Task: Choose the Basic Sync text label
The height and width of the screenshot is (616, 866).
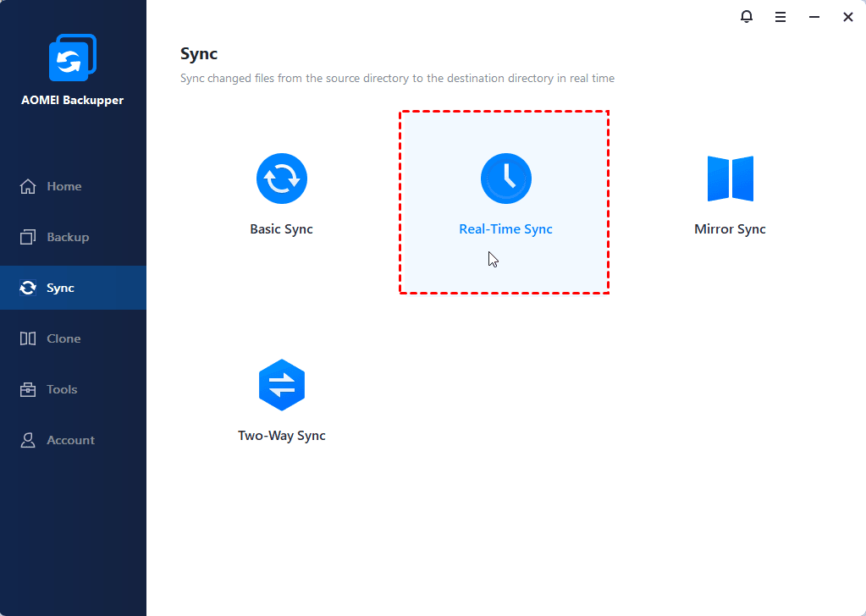Action: (x=281, y=229)
